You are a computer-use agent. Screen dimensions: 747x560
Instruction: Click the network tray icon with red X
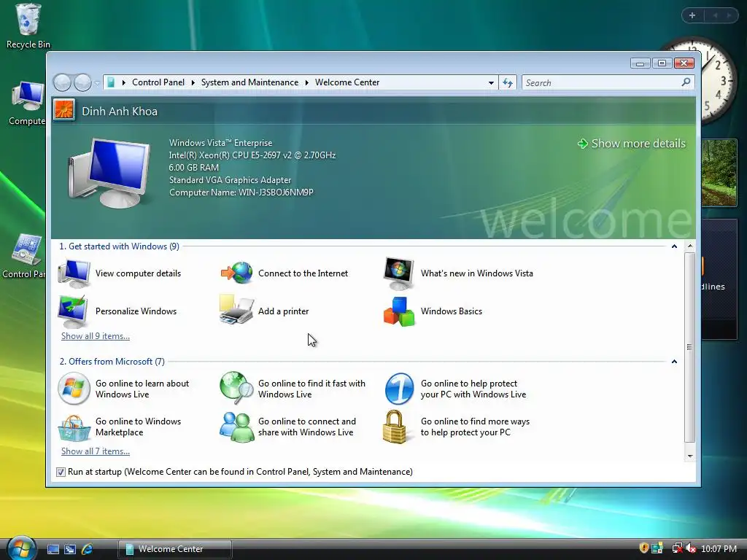coord(676,548)
